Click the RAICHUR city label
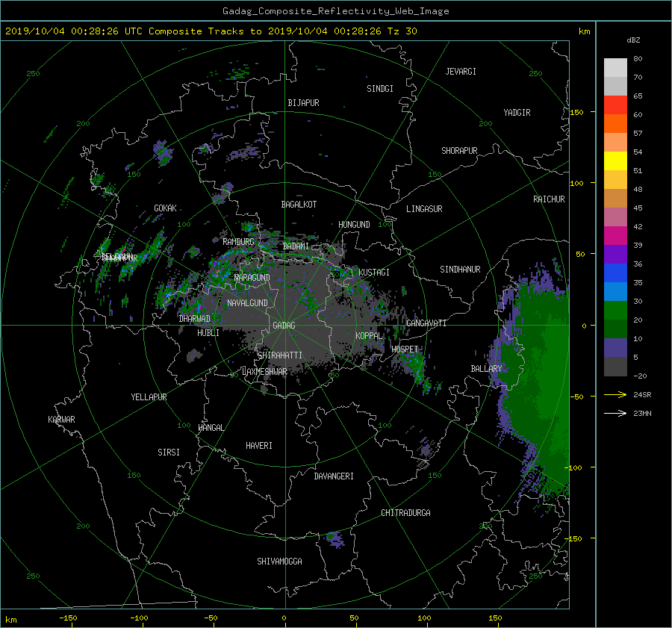The height and width of the screenshot is (628, 672). (549, 199)
